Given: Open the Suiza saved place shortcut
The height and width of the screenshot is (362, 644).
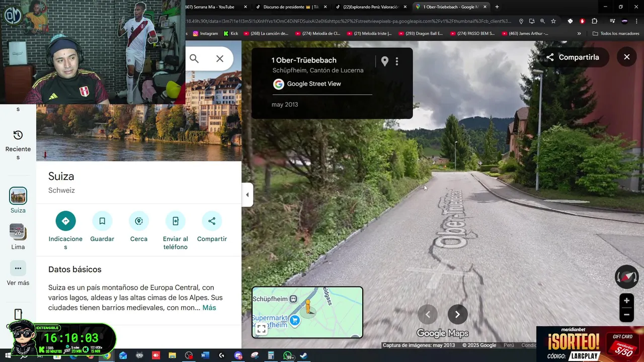Looking at the screenshot, I should tap(18, 200).
